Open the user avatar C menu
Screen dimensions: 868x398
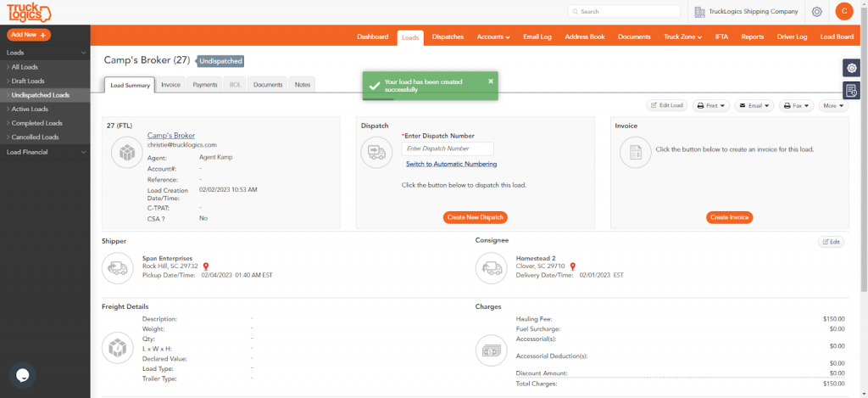pyautogui.click(x=844, y=11)
